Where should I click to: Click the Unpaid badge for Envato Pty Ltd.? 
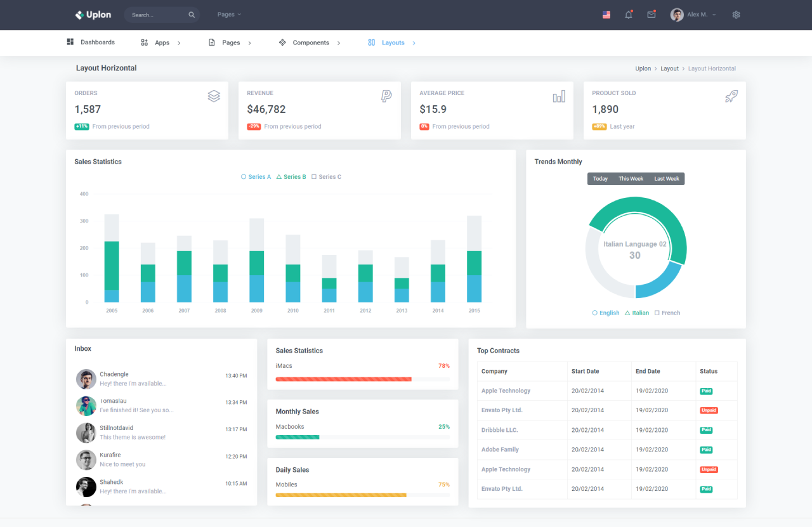point(709,410)
